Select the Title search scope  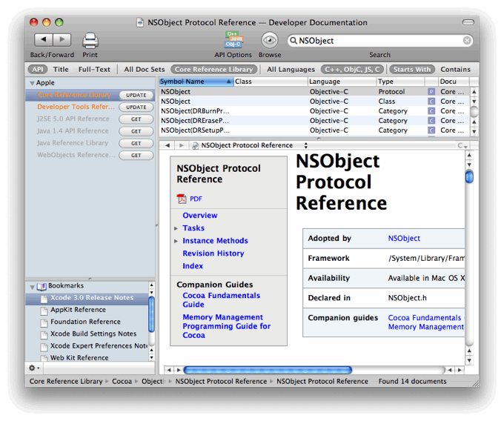(61, 70)
